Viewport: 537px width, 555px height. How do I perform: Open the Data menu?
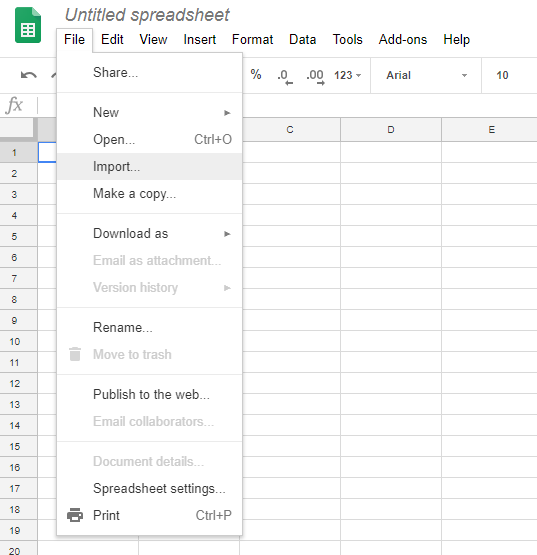coord(302,39)
